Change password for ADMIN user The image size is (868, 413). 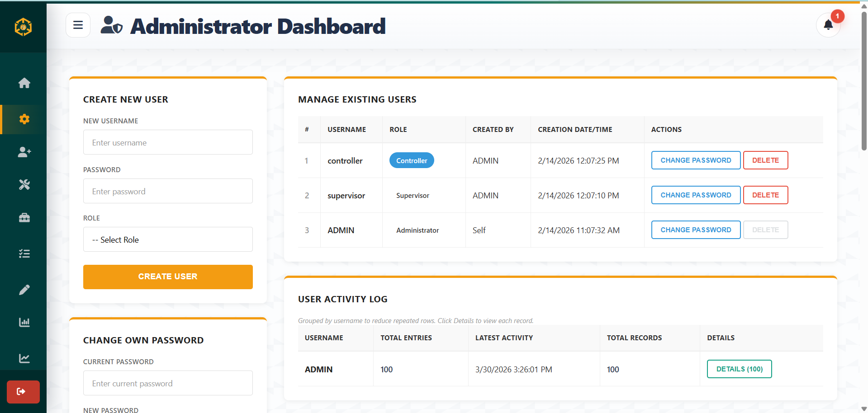click(696, 230)
